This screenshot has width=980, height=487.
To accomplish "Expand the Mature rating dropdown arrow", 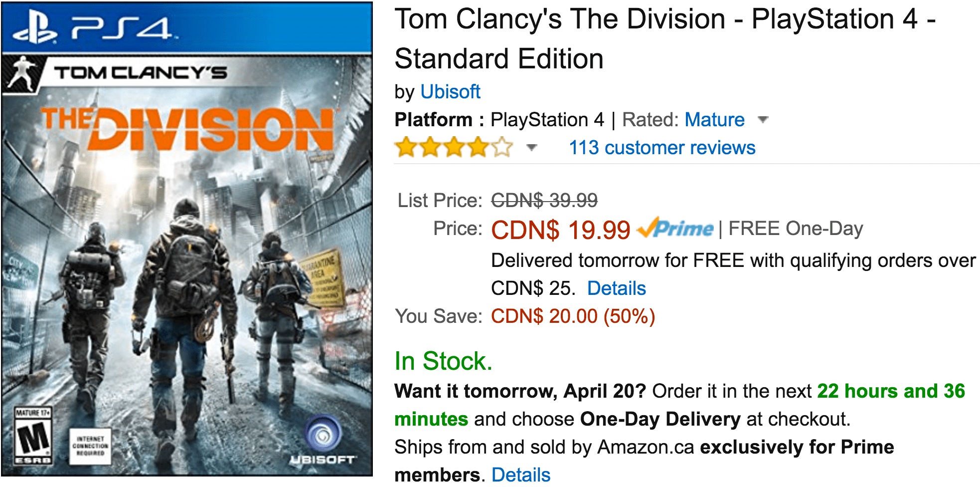I will (x=763, y=120).
